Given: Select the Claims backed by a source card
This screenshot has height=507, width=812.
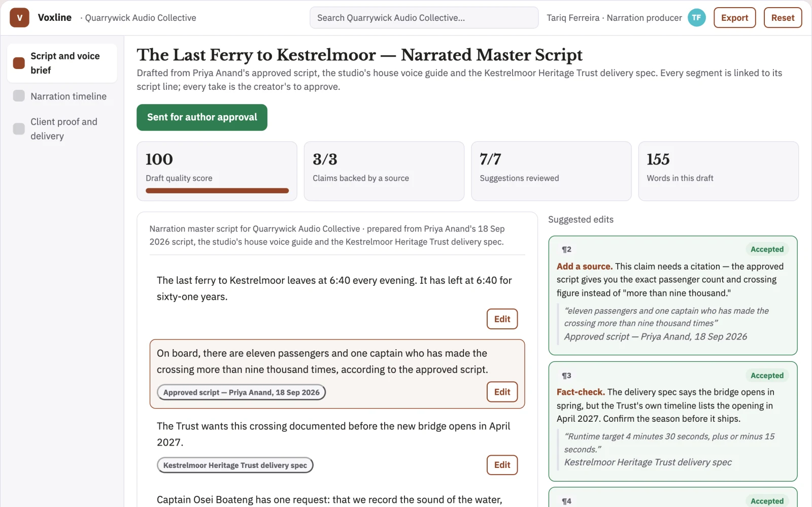Looking at the screenshot, I should pos(384,171).
